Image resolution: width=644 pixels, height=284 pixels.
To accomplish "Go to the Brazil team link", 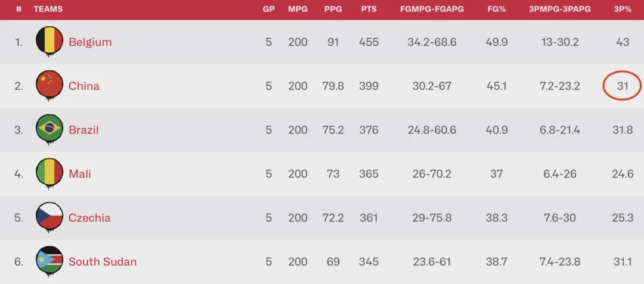I will (x=83, y=130).
